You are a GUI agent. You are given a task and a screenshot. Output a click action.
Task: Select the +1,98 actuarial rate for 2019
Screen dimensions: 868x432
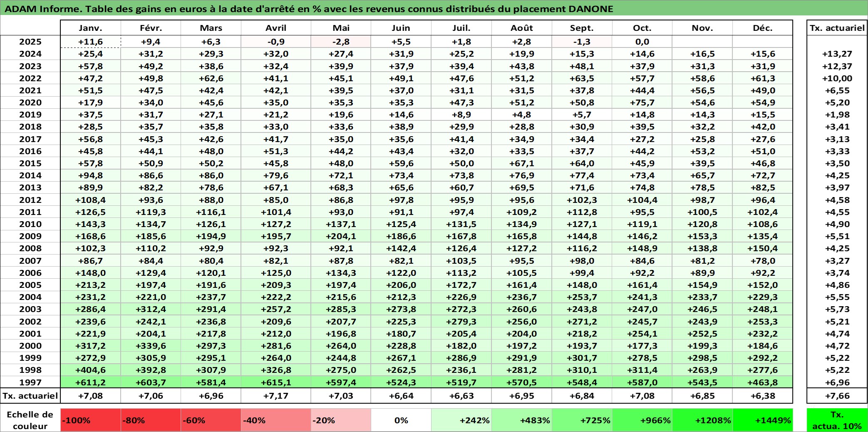tap(837, 115)
